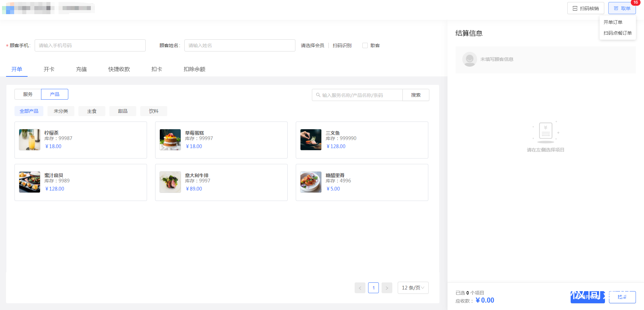The image size is (644, 310).
Task: Click the 扫码识别 link
Action: coord(342,45)
